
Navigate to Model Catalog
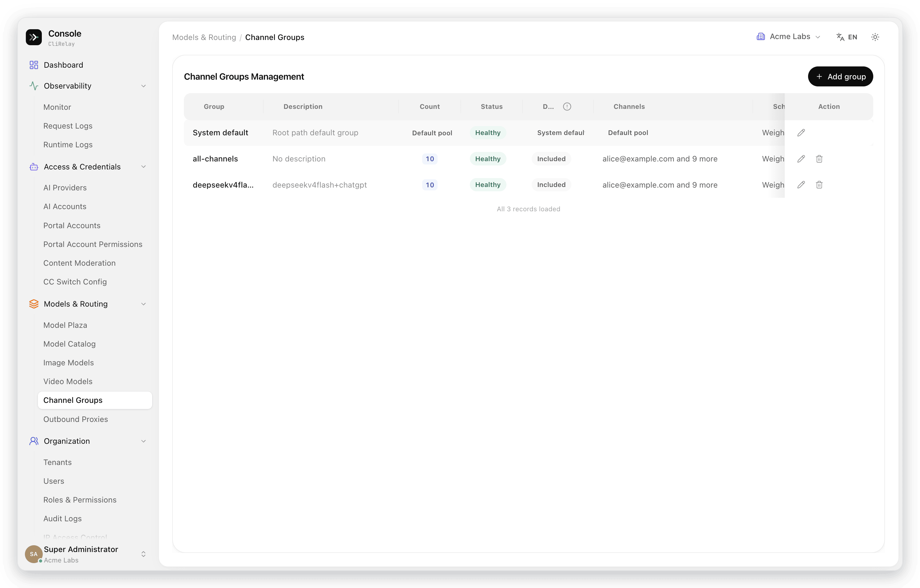69,344
